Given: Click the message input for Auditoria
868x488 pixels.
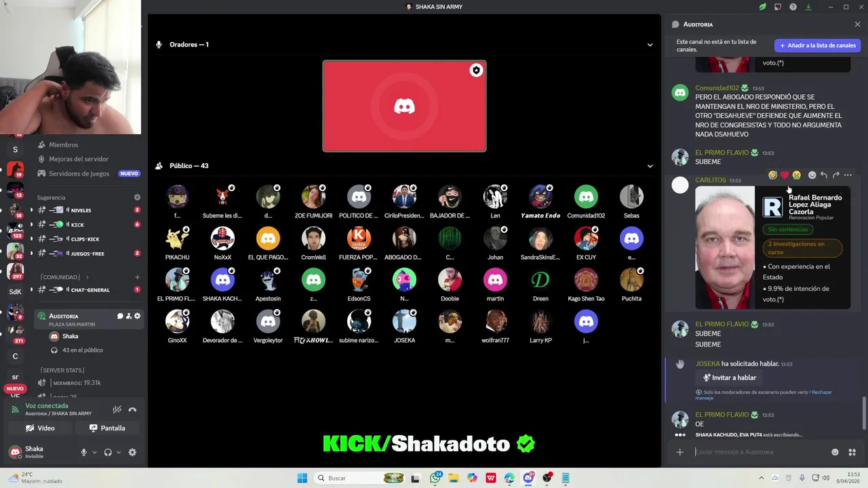Looking at the screenshot, I should (x=759, y=452).
